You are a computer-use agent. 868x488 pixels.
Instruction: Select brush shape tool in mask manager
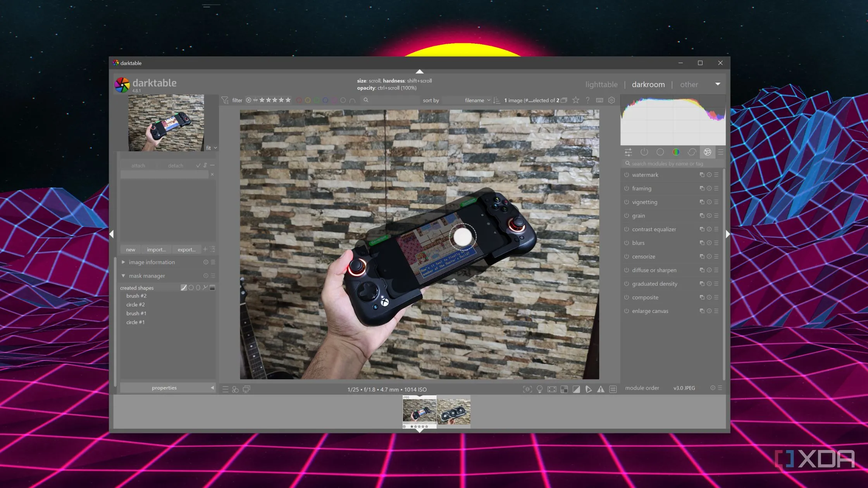coord(184,287)
